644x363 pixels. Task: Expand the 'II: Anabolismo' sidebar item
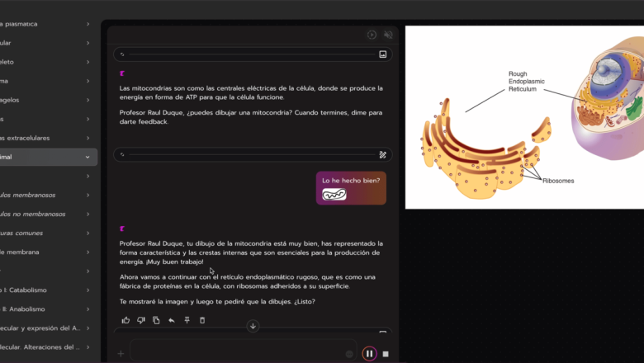(x=88, y=309)
